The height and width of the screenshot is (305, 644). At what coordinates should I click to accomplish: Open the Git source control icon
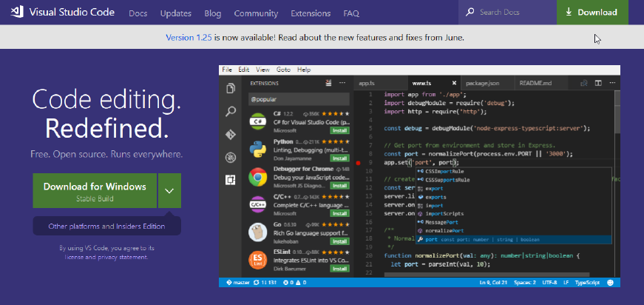(231, 135)
